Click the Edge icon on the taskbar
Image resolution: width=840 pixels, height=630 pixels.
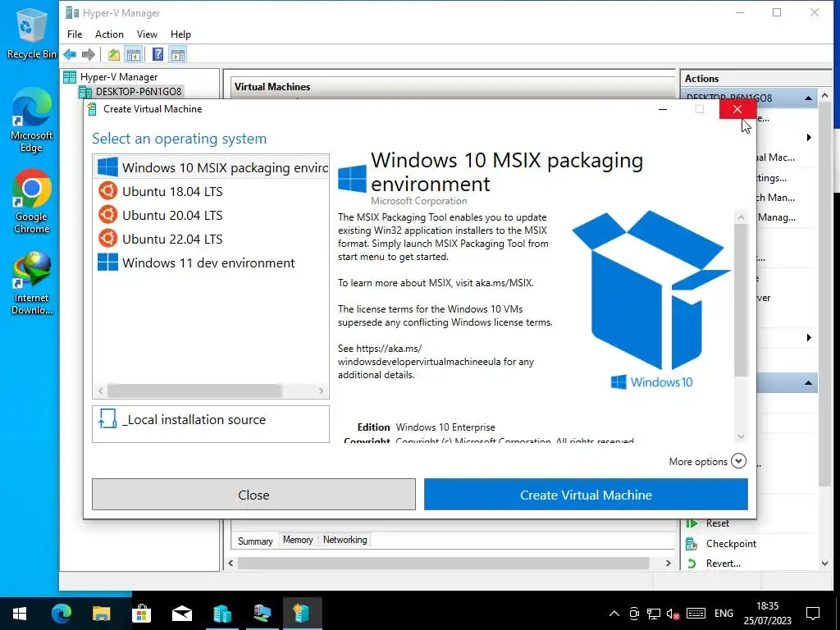[61, 614]
